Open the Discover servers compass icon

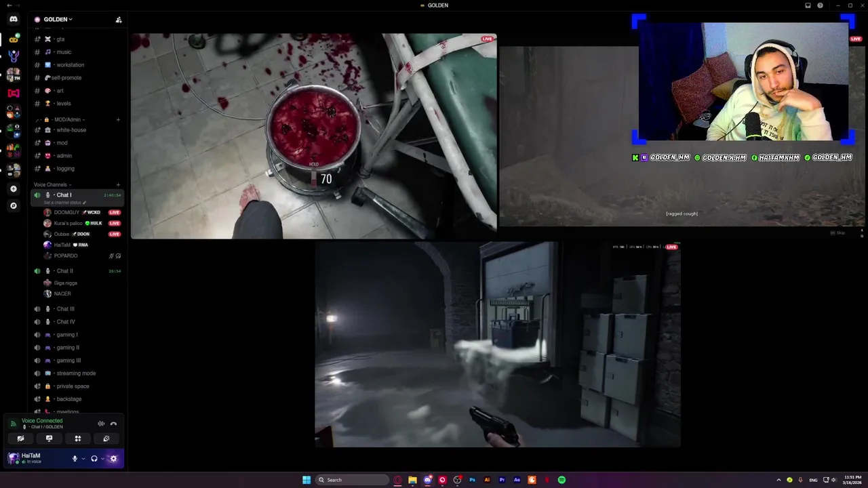(x=14, y=205)
